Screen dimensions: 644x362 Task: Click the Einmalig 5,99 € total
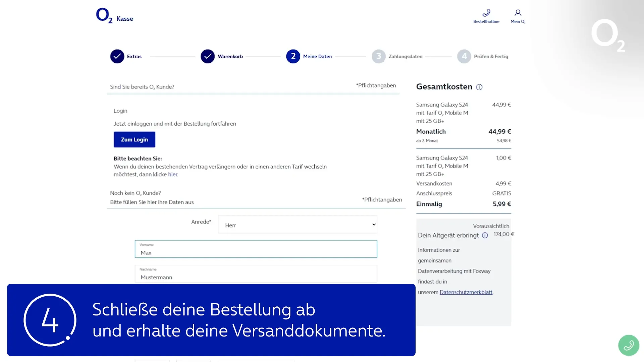[502, 204]
